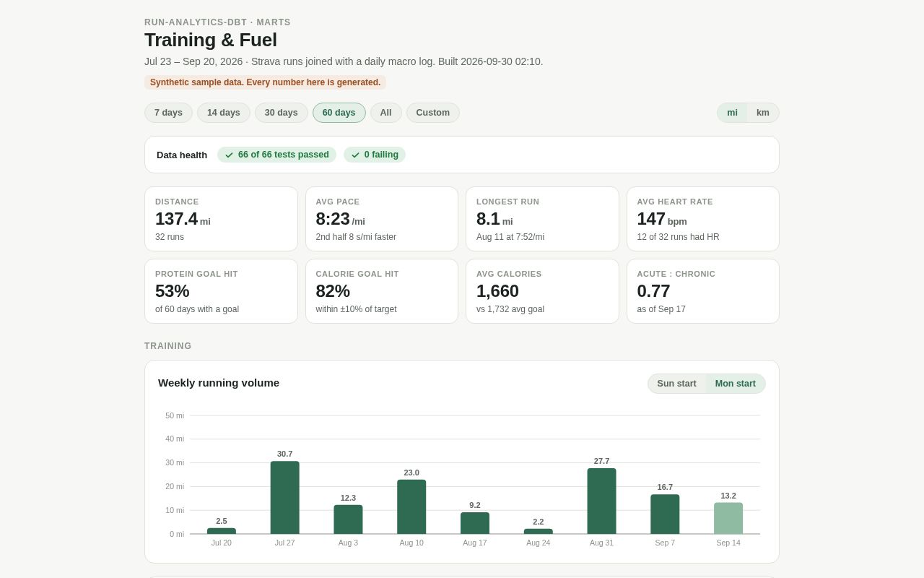Viewport: 924px width, 578px height.
Task: Click the 0 failing badge
Action: pos(375,155)
